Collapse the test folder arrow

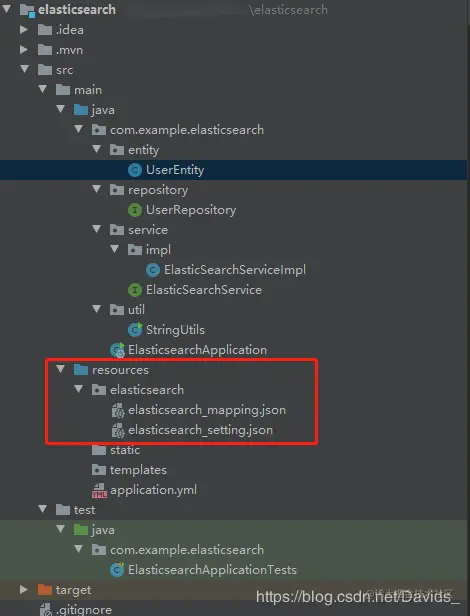click(x=43, y=509)
